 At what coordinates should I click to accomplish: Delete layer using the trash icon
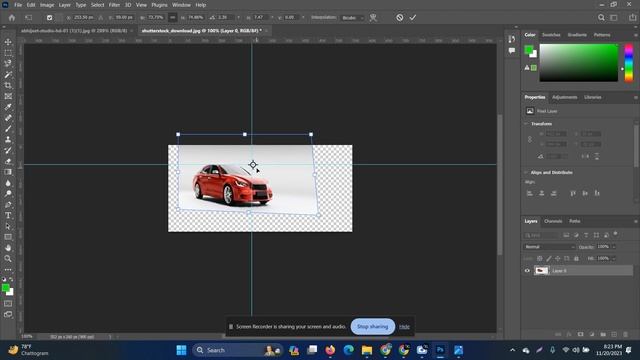(625, 334)
